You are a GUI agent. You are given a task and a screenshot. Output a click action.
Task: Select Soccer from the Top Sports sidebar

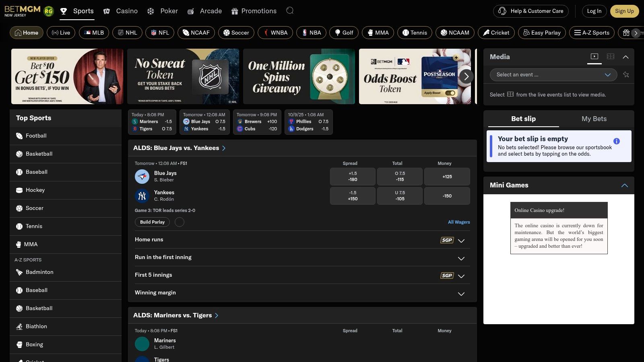(34, 208)
